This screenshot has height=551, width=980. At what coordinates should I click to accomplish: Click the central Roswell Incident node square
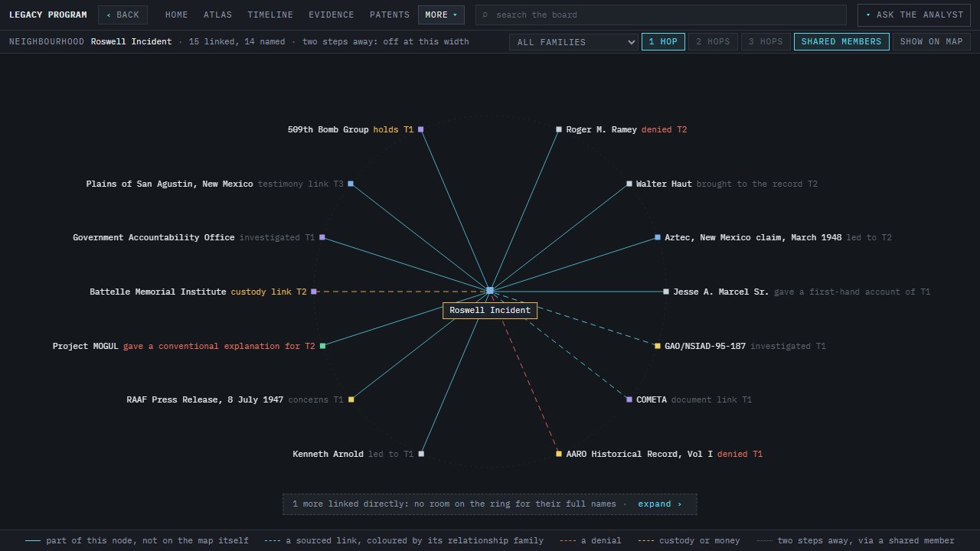pos(490,291)
